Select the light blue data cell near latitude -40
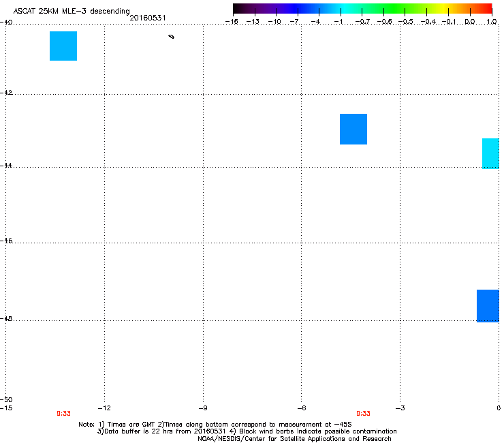The height and width of the screenshot is (443, 504). 63,46
